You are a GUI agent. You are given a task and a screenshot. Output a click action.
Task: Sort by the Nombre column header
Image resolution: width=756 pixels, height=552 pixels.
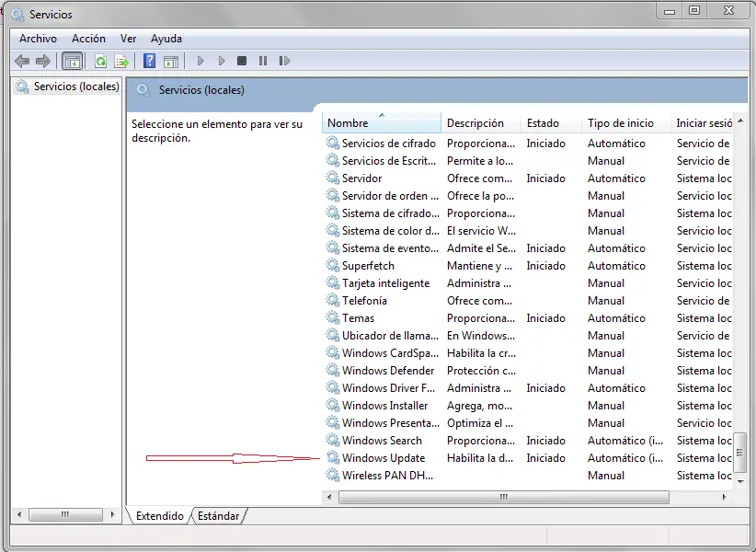pyautogui.click(x=382, y=123)
